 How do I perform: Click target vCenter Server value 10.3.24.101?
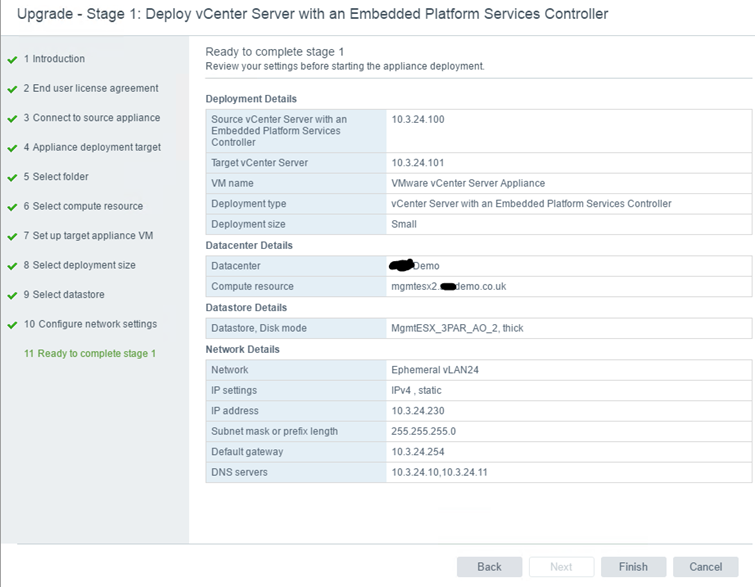point(418,163)
